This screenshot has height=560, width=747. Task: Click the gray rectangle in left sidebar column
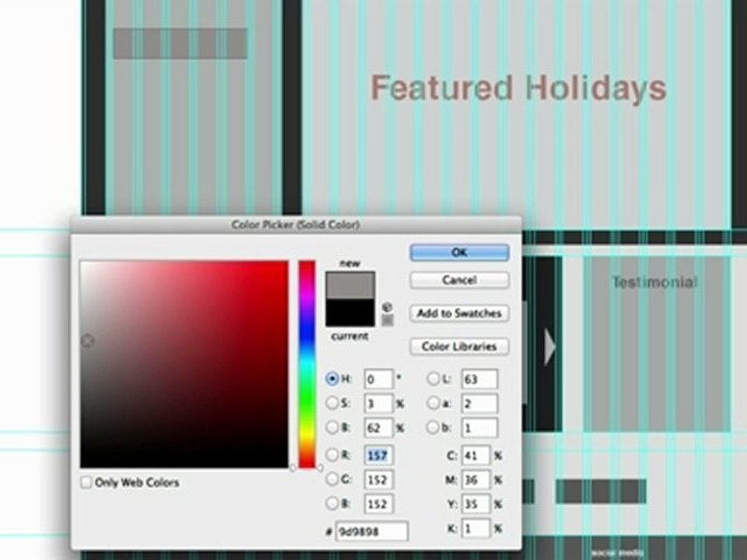coord(180,44)
